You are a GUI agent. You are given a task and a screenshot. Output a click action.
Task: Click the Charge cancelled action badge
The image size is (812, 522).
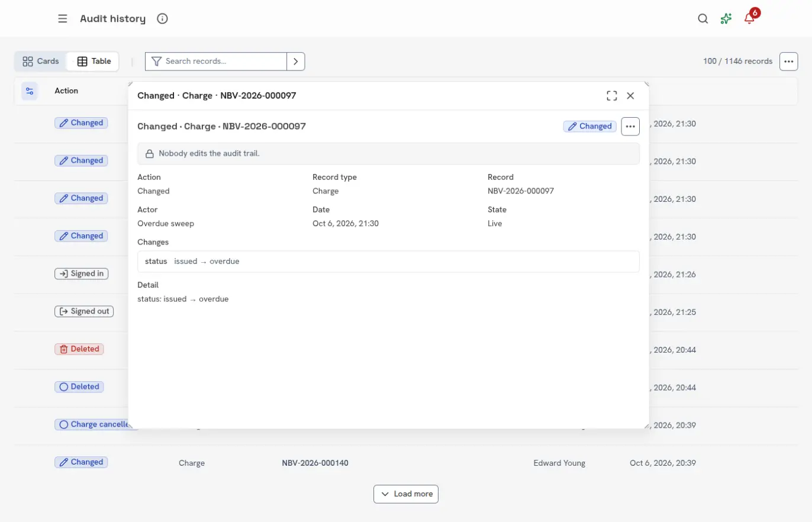[92, 424]
